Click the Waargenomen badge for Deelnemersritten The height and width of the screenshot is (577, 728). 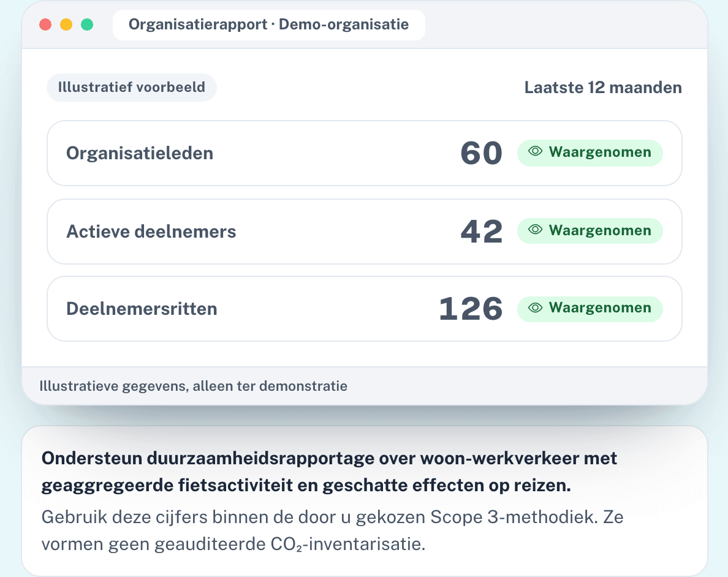590,309
